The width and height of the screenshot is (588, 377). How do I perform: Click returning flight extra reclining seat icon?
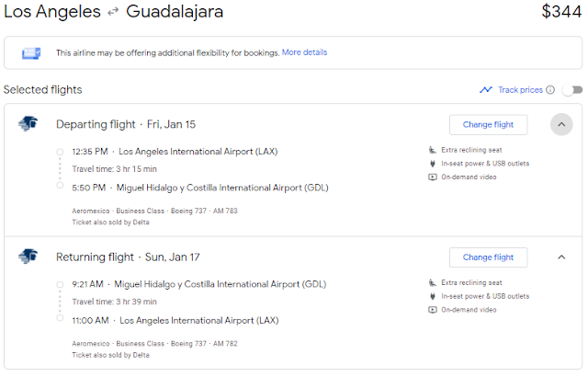click(433, 282)
